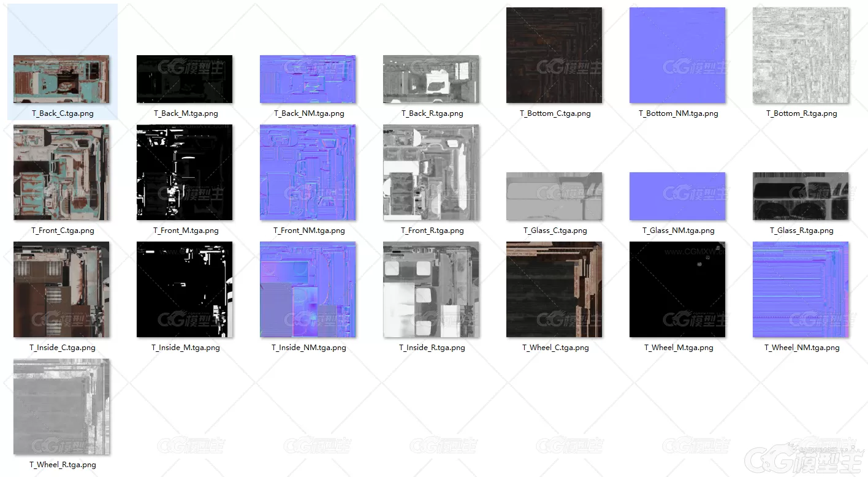Viewport: 868px width, 477px height.
Task: Click the file name T_Wheel_NM.tga.png
Action: [802, 348]
